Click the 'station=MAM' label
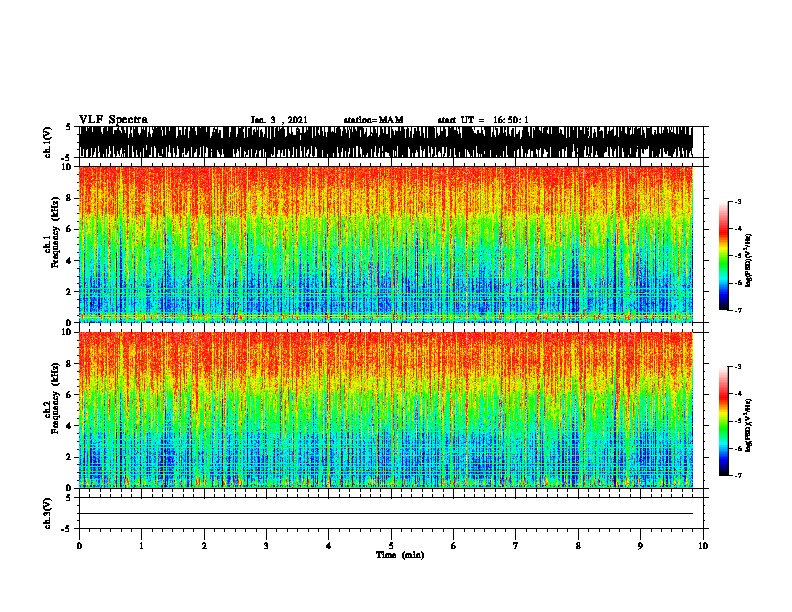The height and width of the screenshot is (612, 792). 373,120
